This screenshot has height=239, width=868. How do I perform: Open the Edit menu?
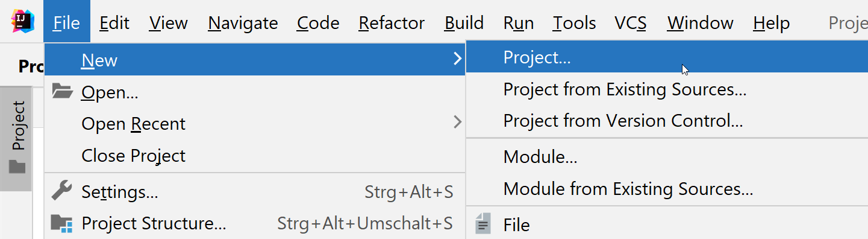114,23
